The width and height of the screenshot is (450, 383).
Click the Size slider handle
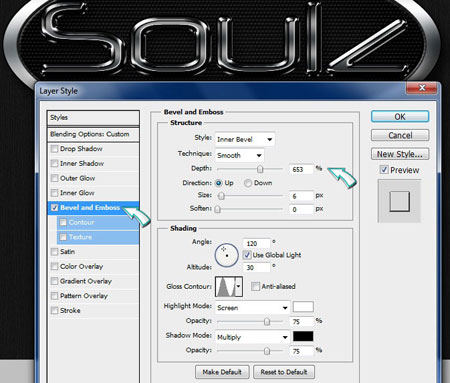coord(221,196)
